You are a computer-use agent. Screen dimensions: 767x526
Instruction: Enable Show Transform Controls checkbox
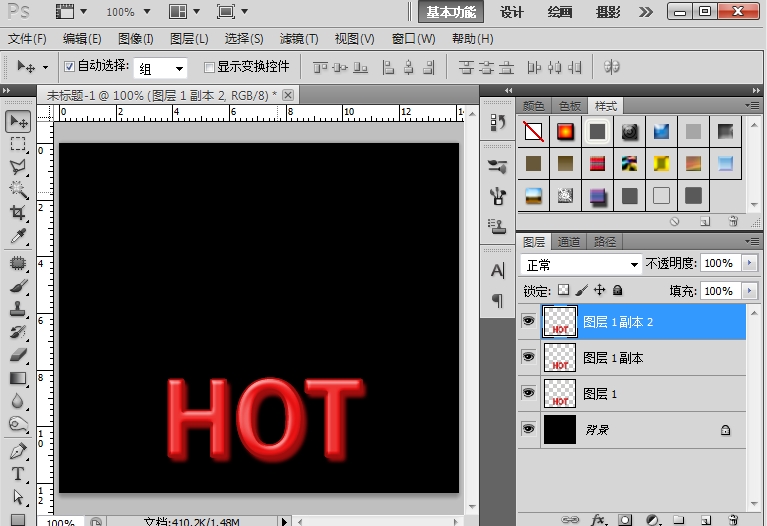pos(209,67)
